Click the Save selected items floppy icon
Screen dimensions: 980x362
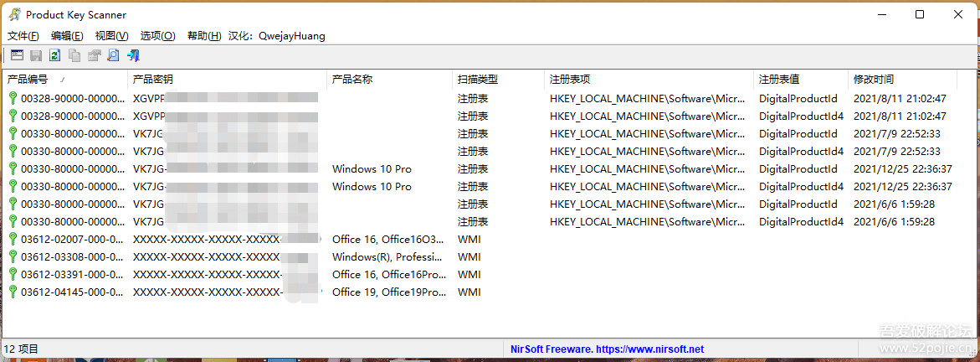tap(36, 56)
